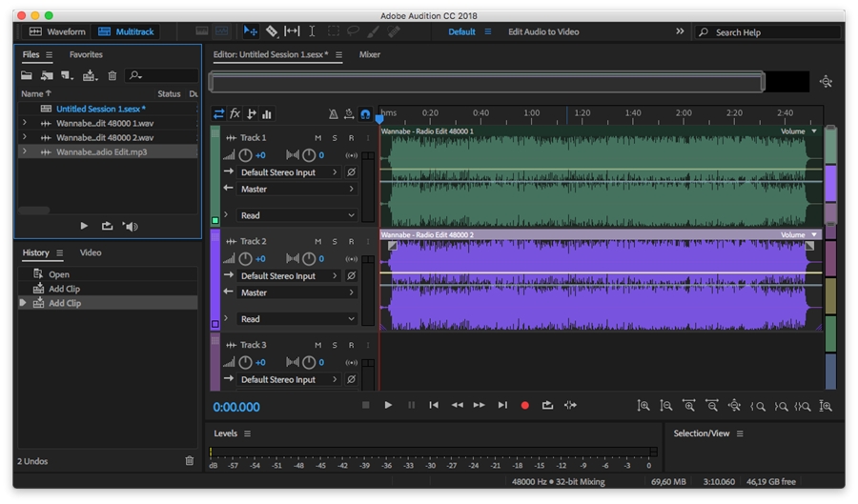Viewport: 858px width, 504px height.
Task: Mute Track 1 with its M button
Action: [318, 138]
